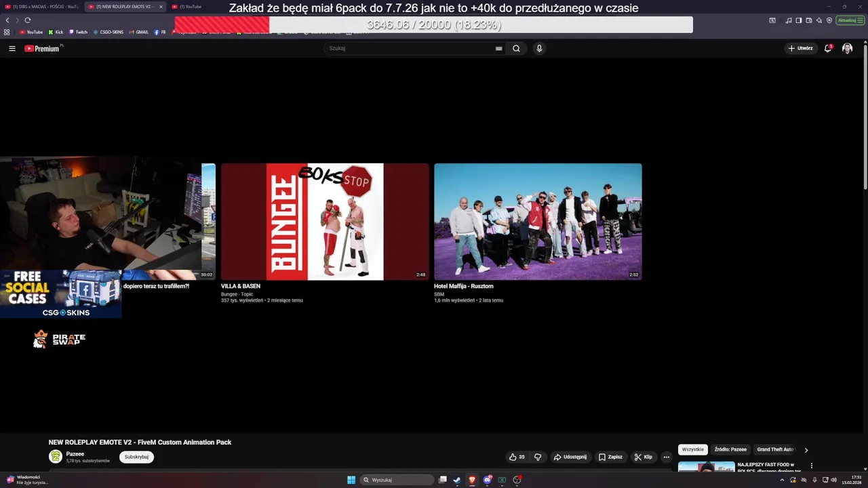Open the taskbar clock 17:51
Viewport: 868px width, 488px height.
tap(852, 480)
